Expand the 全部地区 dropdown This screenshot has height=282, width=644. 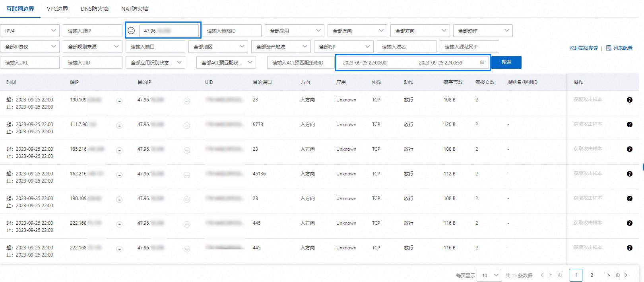[218, 47]
